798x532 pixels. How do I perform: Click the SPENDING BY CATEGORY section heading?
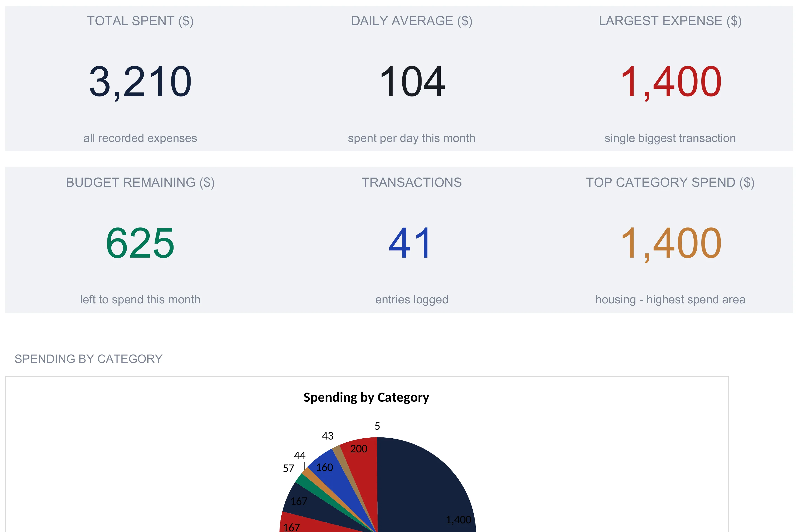click(x=89, y=359)
